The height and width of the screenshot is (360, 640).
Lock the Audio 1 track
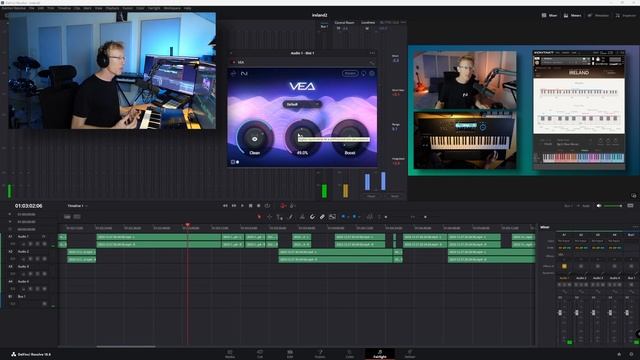point(23,244)
